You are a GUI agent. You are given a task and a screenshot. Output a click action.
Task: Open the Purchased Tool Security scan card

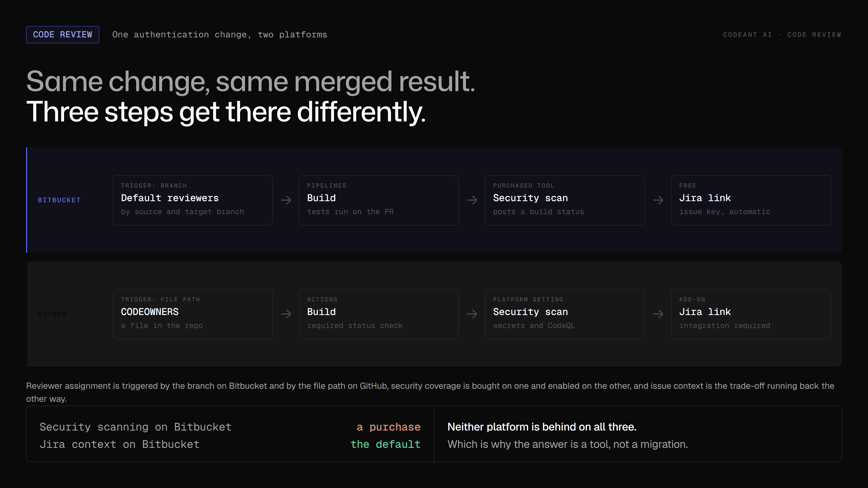click(565, 200)
